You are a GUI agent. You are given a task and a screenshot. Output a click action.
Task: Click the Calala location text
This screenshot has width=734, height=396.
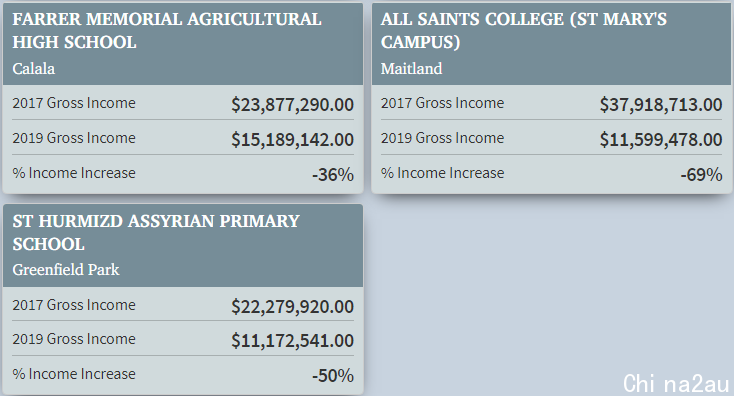pyautogui.click(x=34, y=69)
